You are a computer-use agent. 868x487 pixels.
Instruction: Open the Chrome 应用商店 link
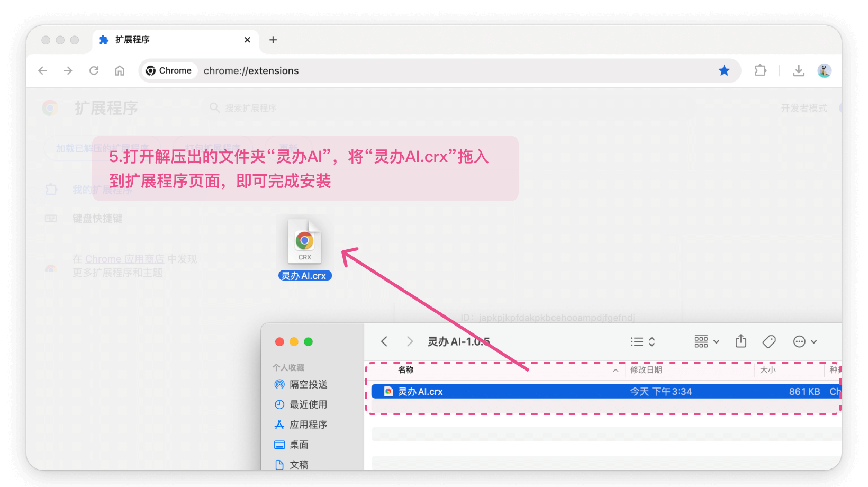click(124, 259)
